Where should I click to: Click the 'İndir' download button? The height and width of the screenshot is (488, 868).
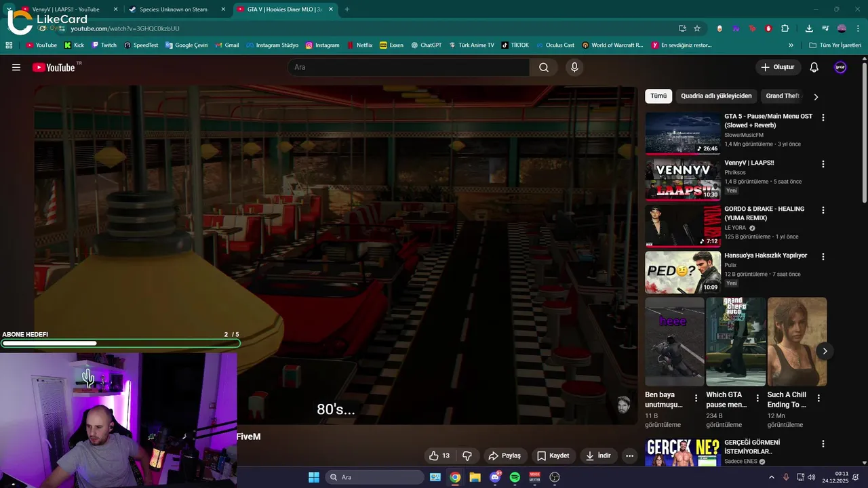[599, 455]
